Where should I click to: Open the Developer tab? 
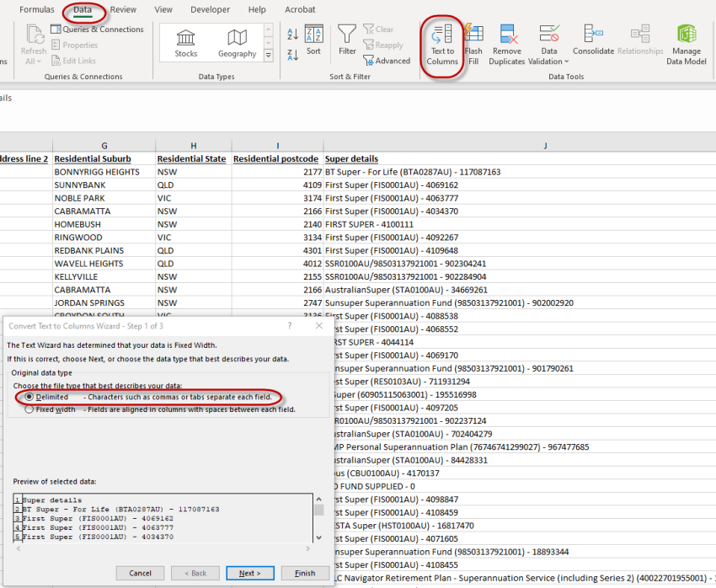[x=210, y=9]
